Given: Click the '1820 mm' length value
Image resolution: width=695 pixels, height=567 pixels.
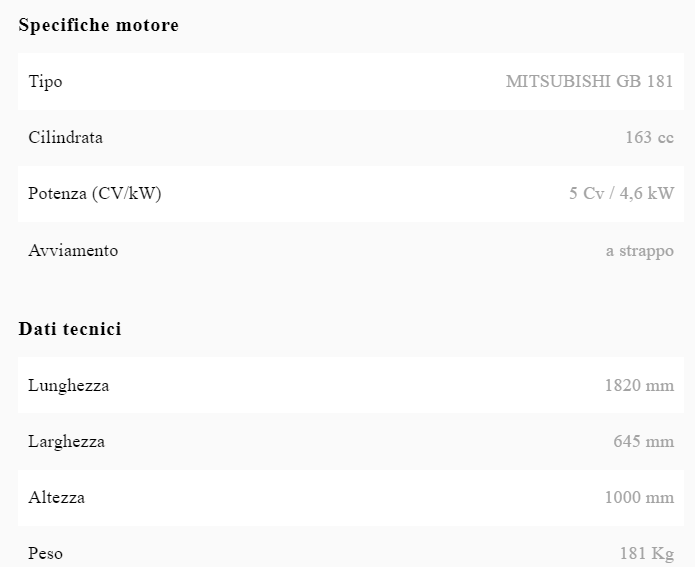Looking at the screenshot, I should coord(639,385).
